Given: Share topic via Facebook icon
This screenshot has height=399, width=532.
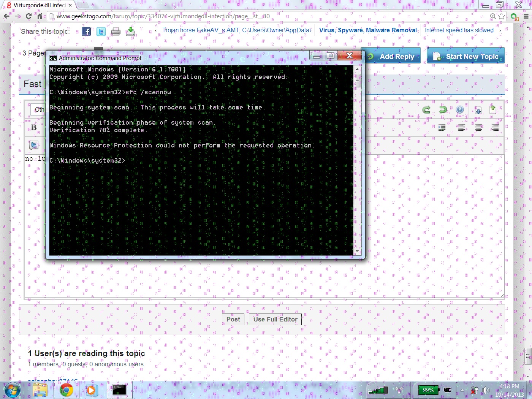Looking at the screenshot, I should [86, 32].
